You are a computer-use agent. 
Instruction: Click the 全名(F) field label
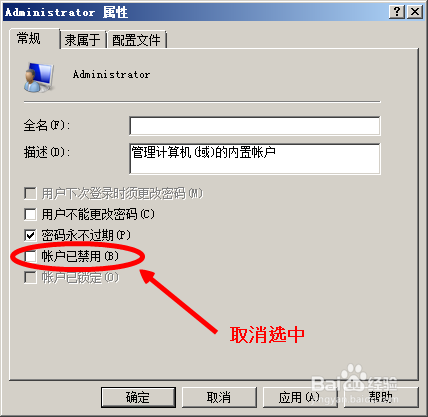pyautogui.click(x=47, y=126)
